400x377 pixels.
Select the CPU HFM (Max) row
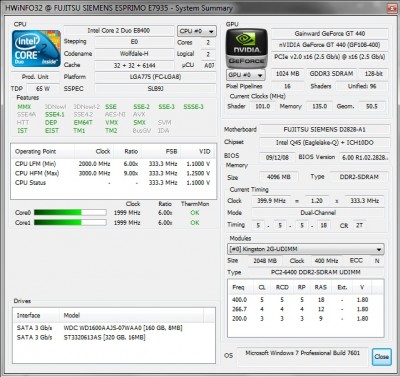tap(113, 173)
